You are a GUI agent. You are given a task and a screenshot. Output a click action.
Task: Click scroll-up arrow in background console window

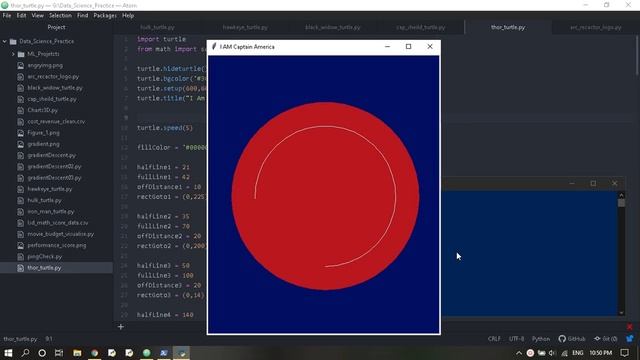tap(621, 195)
